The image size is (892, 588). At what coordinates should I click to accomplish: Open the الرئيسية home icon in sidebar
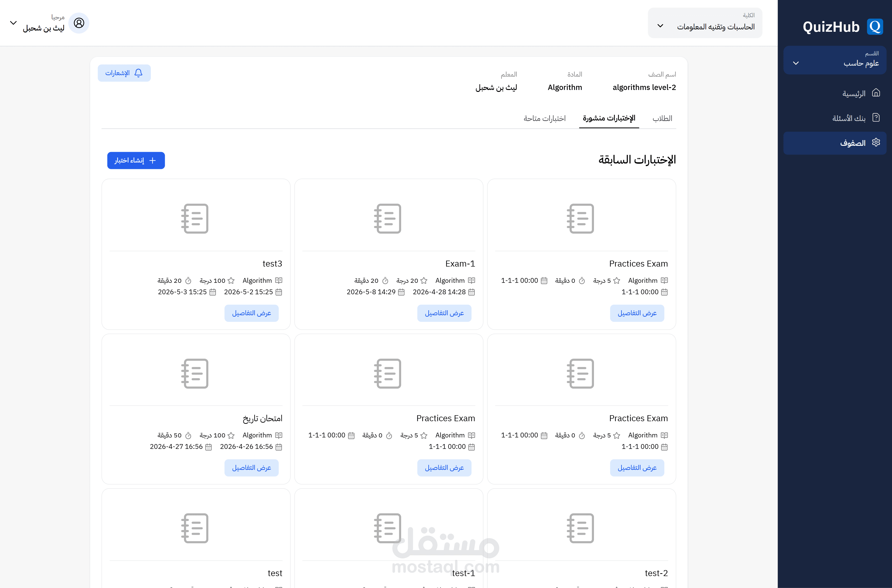(876, 93)
